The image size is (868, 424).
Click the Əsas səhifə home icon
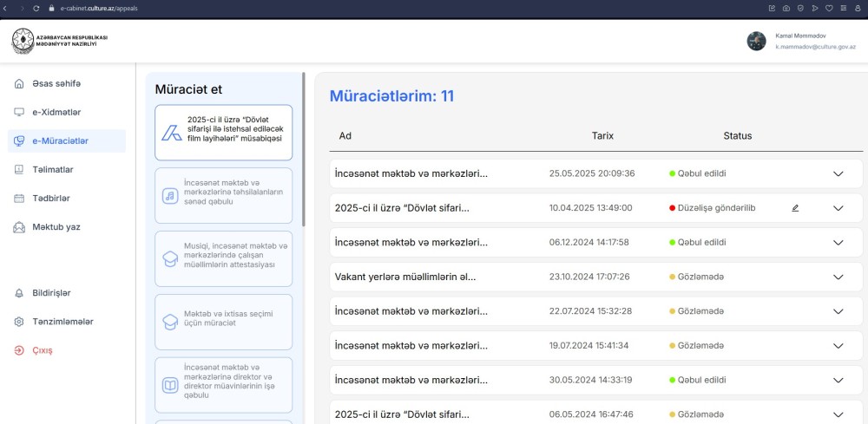click(x=19, y=83)
